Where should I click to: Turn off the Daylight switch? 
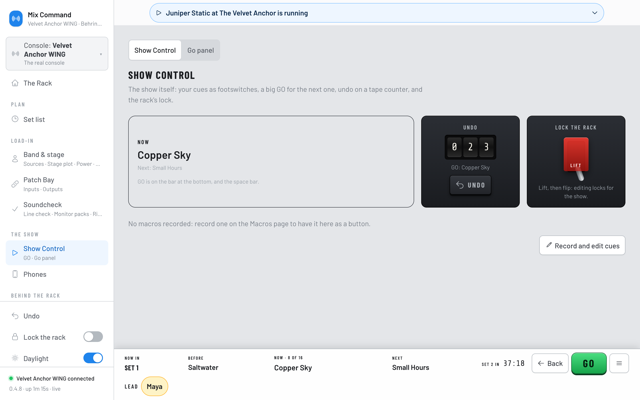tap(93, 358)
